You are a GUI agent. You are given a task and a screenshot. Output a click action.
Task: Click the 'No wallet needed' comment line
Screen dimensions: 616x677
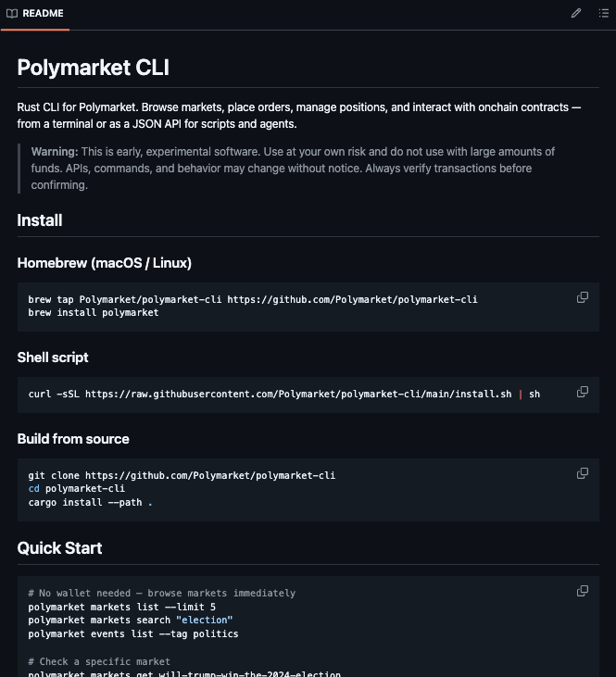[x=161, y=594]
